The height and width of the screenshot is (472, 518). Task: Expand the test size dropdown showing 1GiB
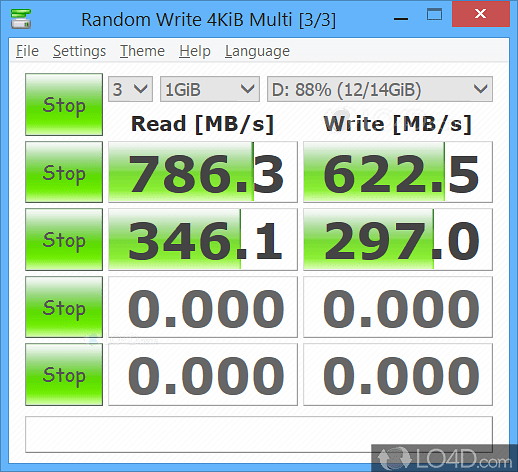[x=210, y=89]
